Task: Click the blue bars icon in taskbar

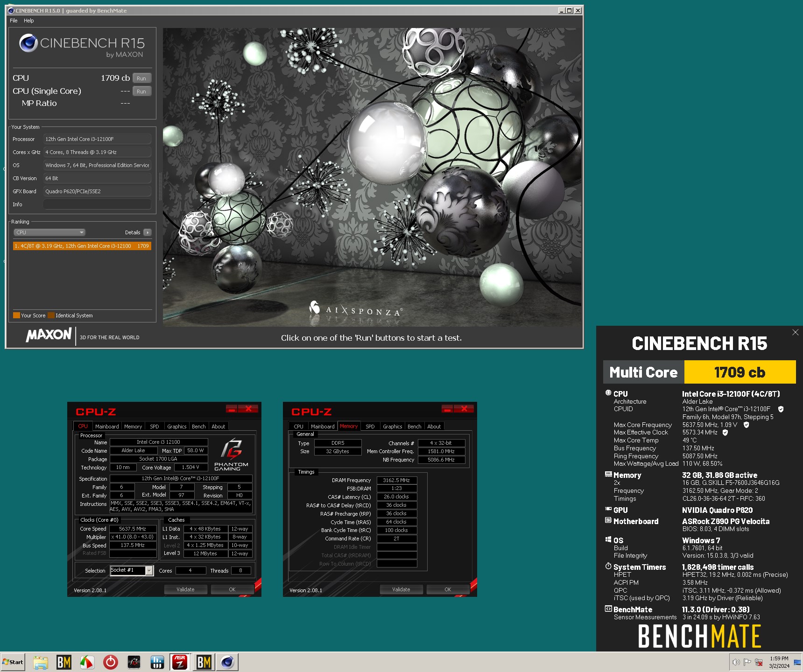Action: click(x=157, y=662)
